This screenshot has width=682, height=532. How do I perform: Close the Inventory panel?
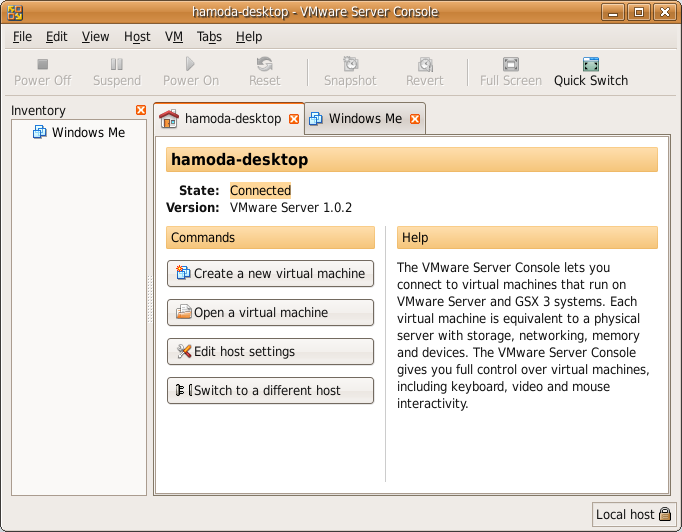click(x=140, y=110)
